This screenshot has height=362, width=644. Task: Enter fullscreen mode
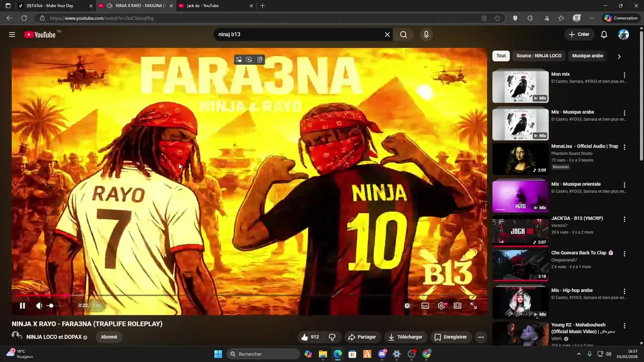tap(473, 306)
